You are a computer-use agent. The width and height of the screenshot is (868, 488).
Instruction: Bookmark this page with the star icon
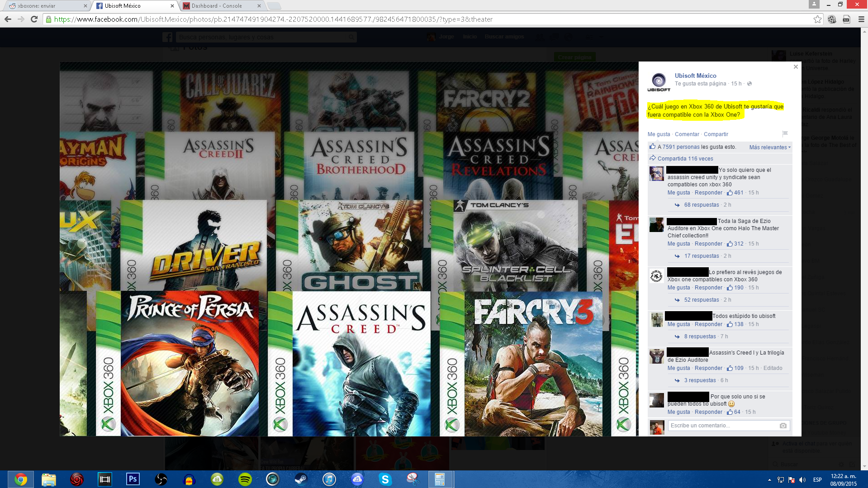tap(817, 19)
